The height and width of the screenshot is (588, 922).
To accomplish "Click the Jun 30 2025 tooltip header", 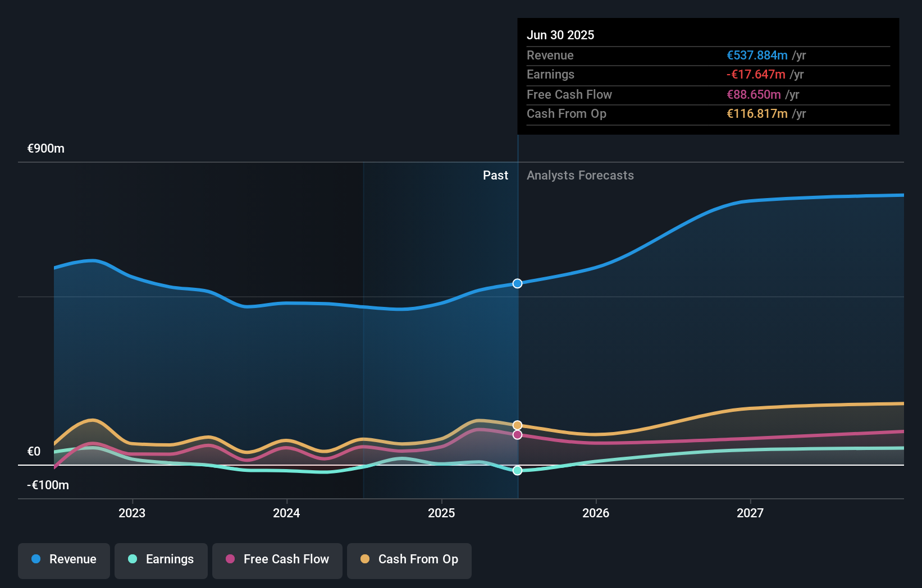I will click(x=560, y=35).
